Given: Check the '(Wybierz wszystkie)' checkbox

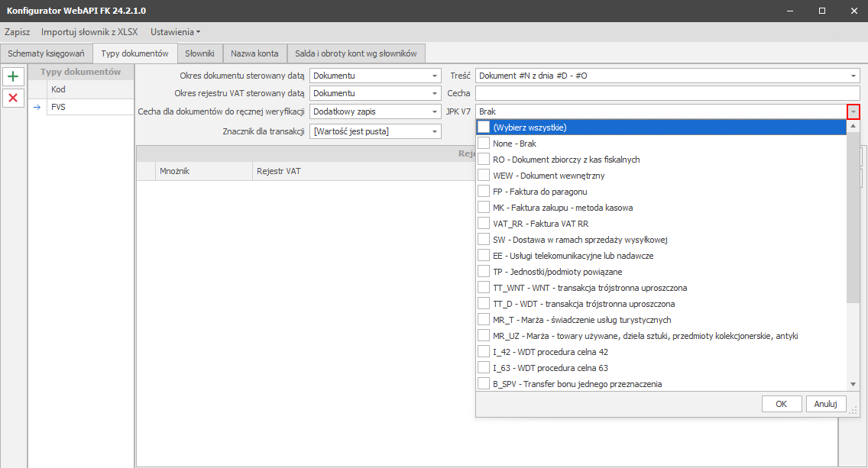Looking at the screenshot, I should point(484,127).
